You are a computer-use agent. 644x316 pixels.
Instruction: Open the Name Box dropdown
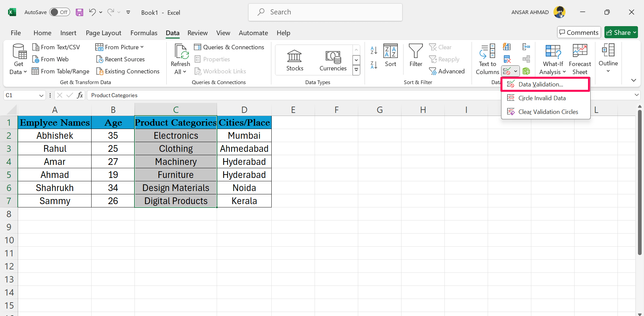[x=41, y=95]
